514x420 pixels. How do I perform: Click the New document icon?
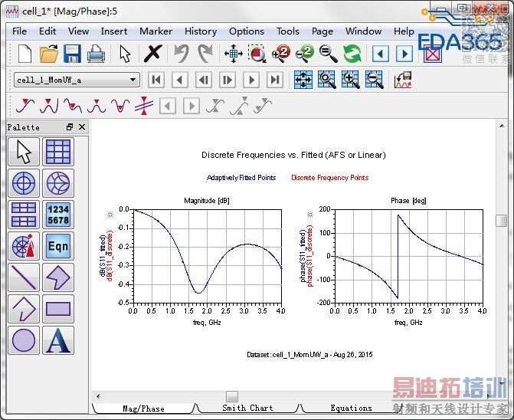pos(25,54)
